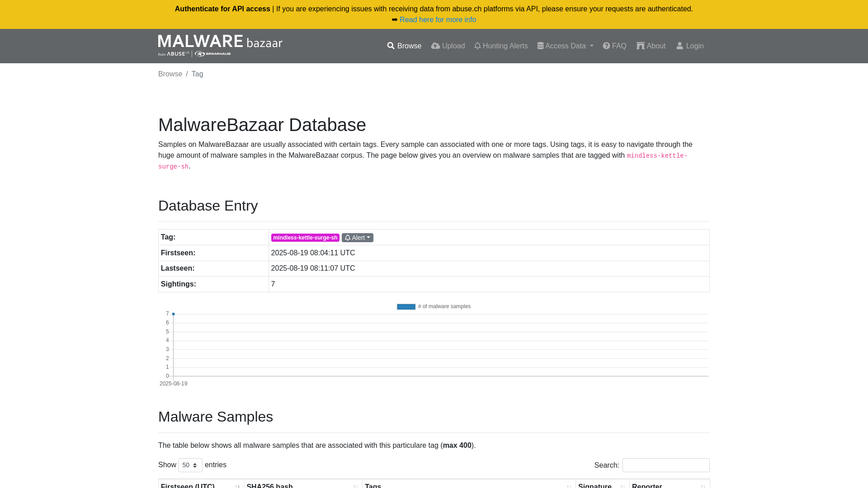
Task: Click the 2025-08-19 chart axis label
Action: click(173, 384)
